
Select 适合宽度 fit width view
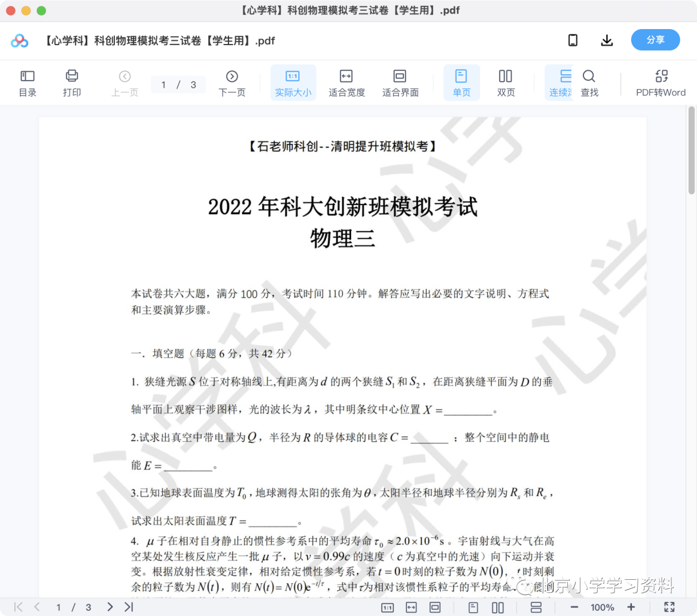pyautogui.click(x=347, y=83)
